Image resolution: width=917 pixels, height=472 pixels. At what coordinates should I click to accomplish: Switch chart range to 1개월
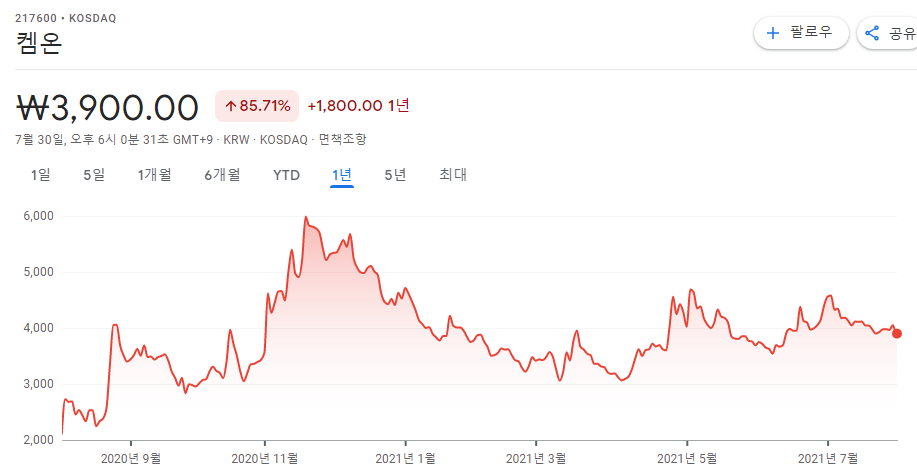[x=154, y=175]
